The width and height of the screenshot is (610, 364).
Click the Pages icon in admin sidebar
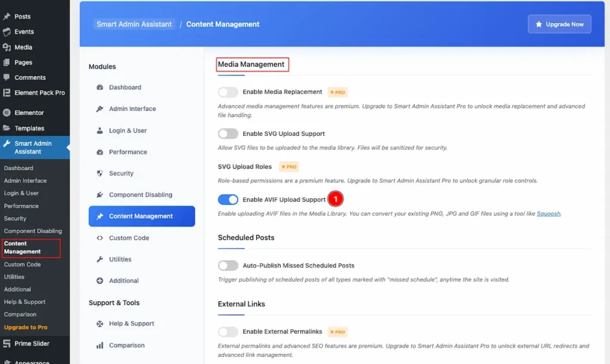(x=7, y=62)
